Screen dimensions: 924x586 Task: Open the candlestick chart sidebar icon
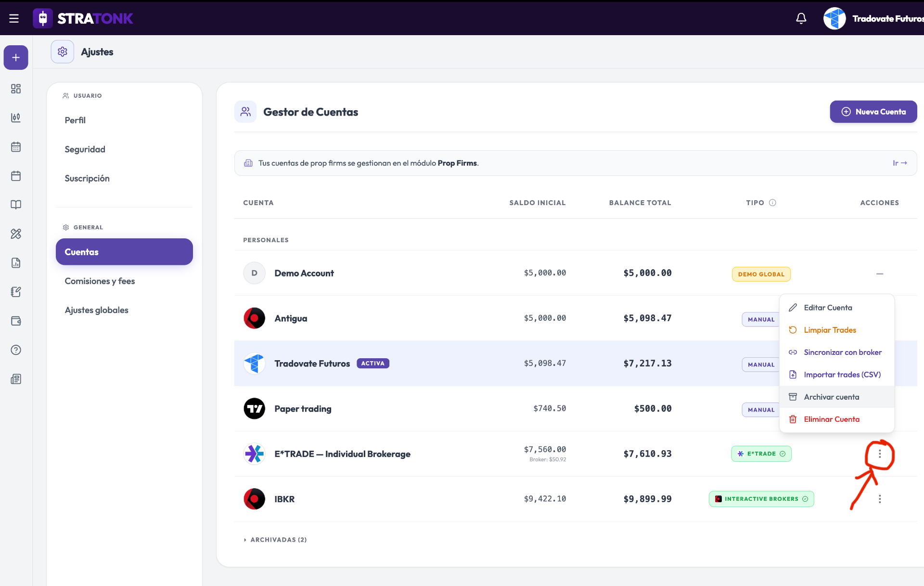pyautogui.click(x=16, y=117)
